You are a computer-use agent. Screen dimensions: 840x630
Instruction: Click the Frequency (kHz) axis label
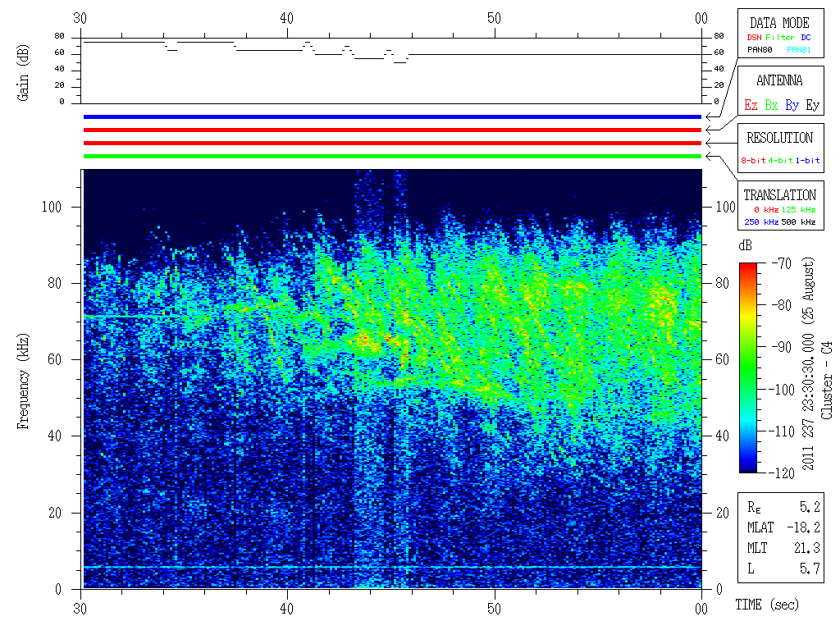click(22, 381)
